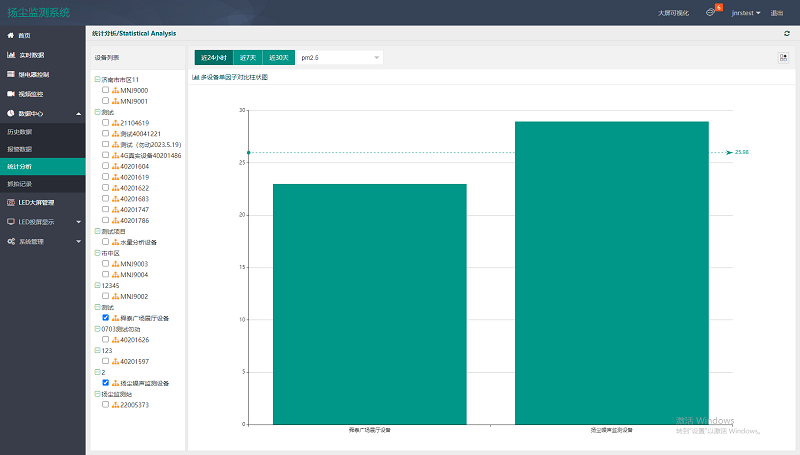Screen dimensions: 800x455
Task: Click the 视频监控 camera icon
Action: coord(11,94)
